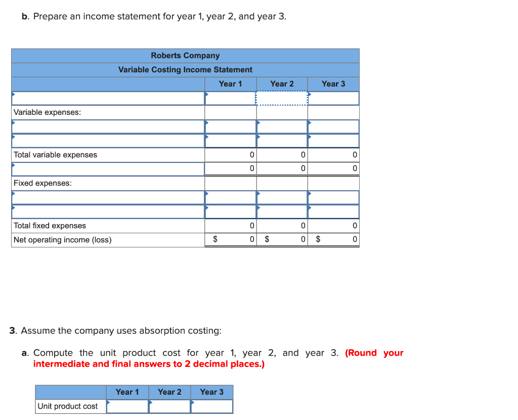Click the 'Net operating income (loss)' label
Screen dimensions: 518x420
click(63, 240)
